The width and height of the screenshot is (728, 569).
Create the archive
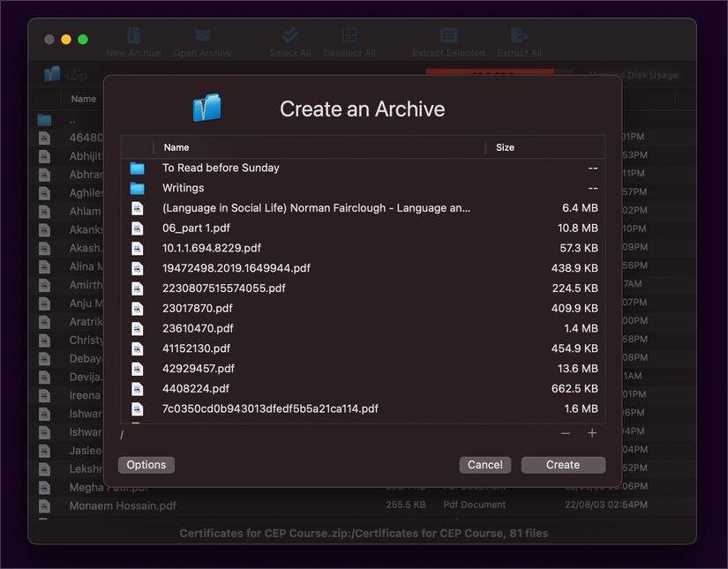point(563,464)
